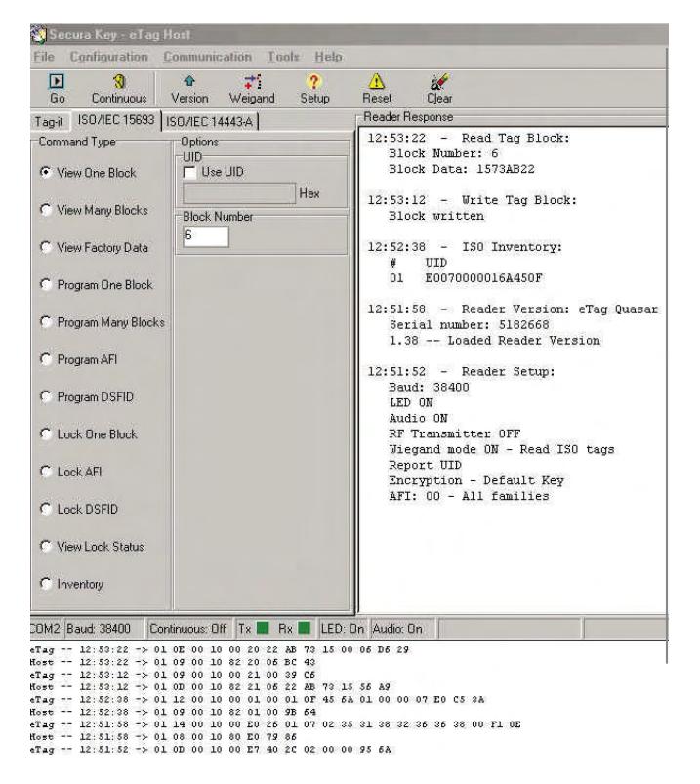Open the Weigand toolbar icon
The image size is (700, 784).
point(253,81)
